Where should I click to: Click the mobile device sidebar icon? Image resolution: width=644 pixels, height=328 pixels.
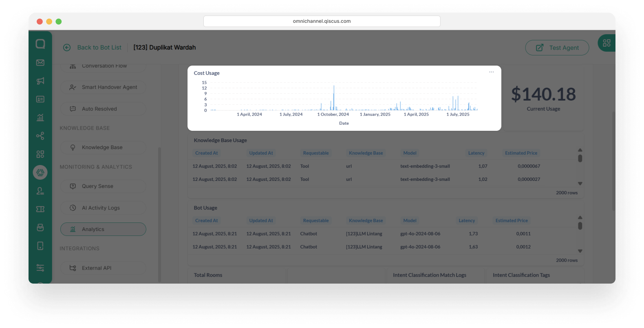[40, 246]
